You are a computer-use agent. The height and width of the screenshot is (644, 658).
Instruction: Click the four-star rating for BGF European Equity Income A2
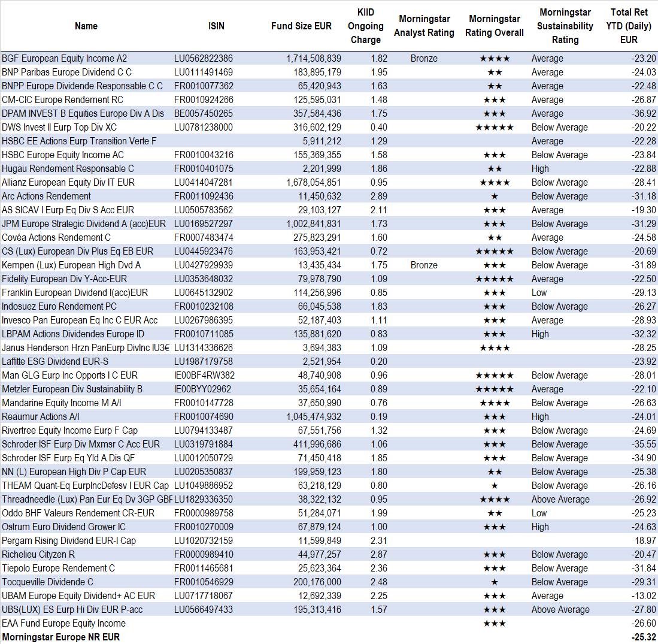coord(494,59)
